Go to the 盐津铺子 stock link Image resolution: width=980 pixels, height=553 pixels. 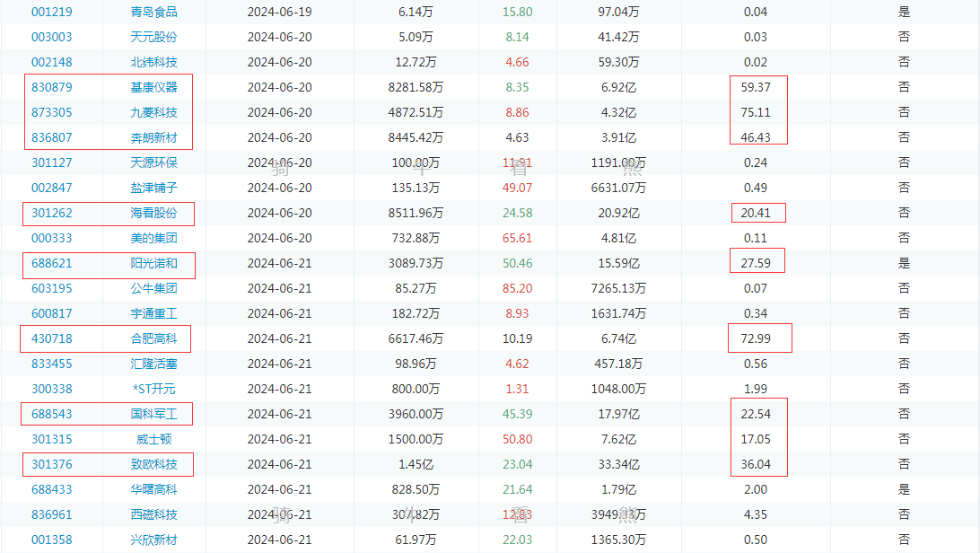[153, 188]
